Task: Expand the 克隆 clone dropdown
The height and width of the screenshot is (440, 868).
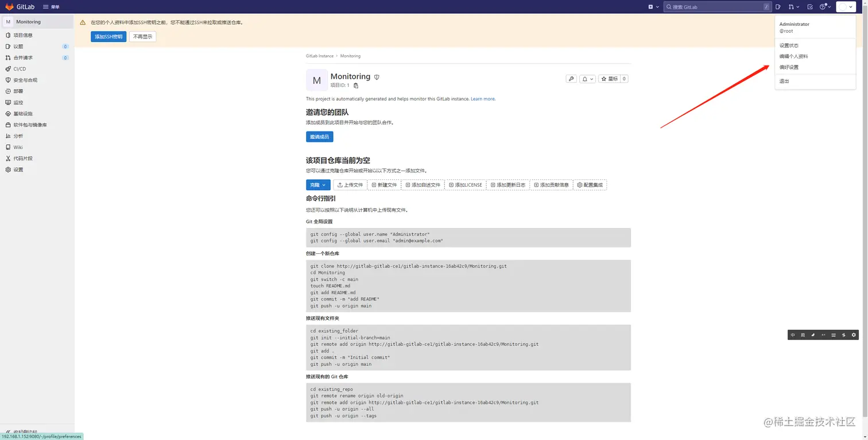Action: (318, 185)
